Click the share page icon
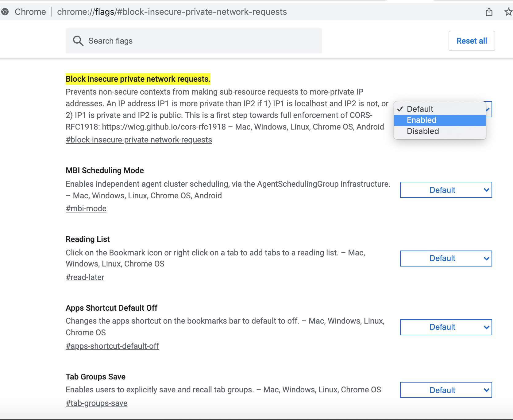Screen dimensions: 513x420 (489, 12)
